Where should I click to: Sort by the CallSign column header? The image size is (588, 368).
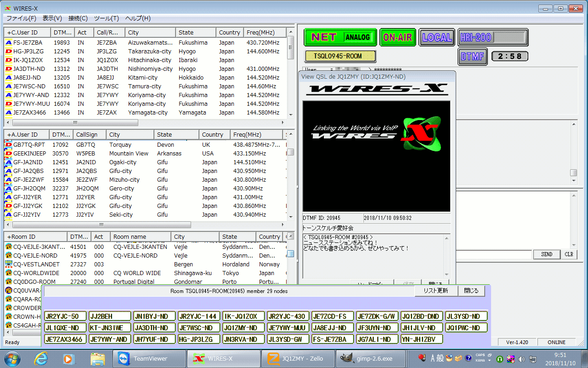(90, 135)
